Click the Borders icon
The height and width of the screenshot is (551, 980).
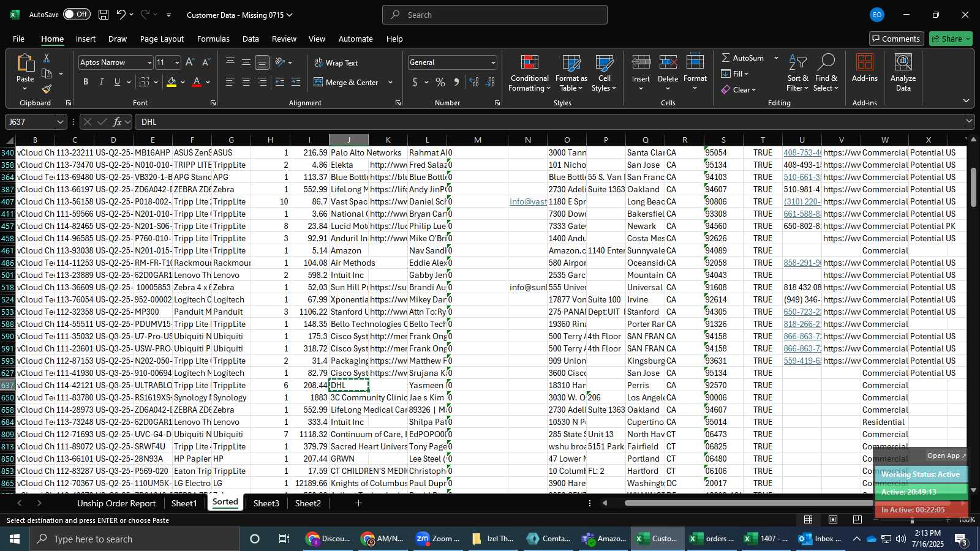point(144,82)
